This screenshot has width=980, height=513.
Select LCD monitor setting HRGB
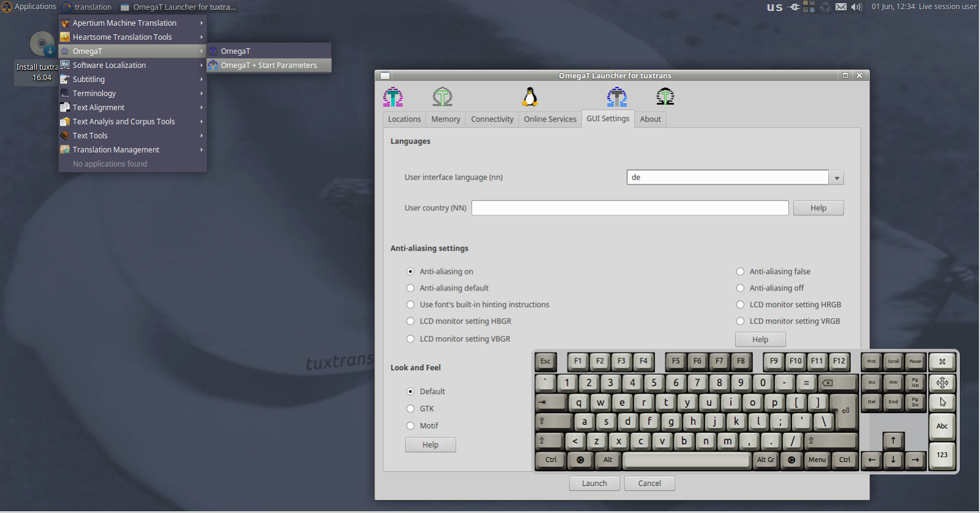tap(741, 305)
